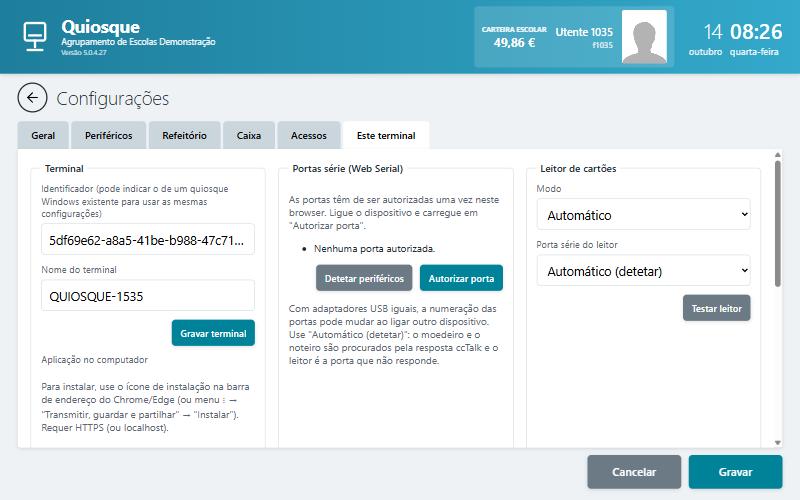The image size is (800, 500).
Task: Click the Carteira Escolar balance 49,86 €
Action: point(514,43)
